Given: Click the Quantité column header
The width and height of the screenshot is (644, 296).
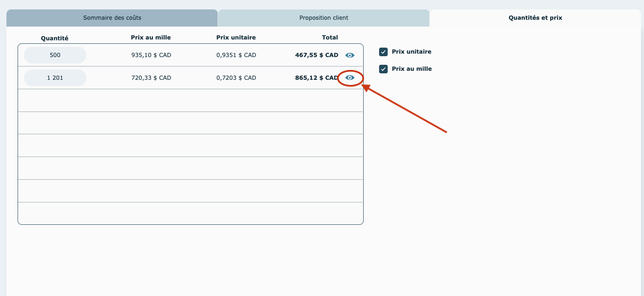Looking at the screenshot, I should (55, 38).
